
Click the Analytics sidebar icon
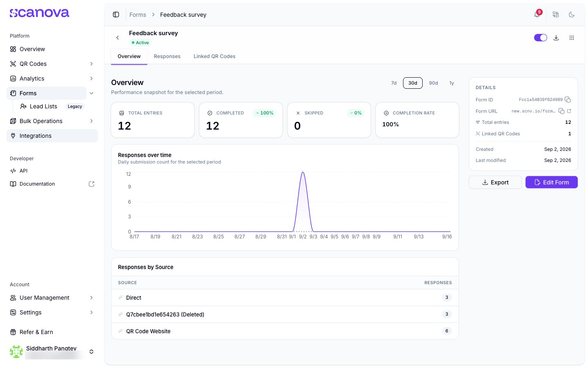click(x=13, y=79)
